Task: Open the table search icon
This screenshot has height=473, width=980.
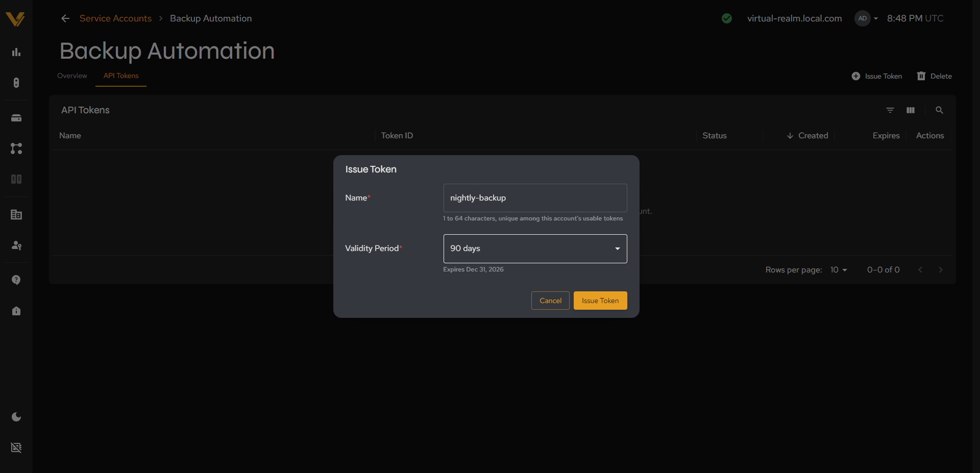Action: [939, 110]
